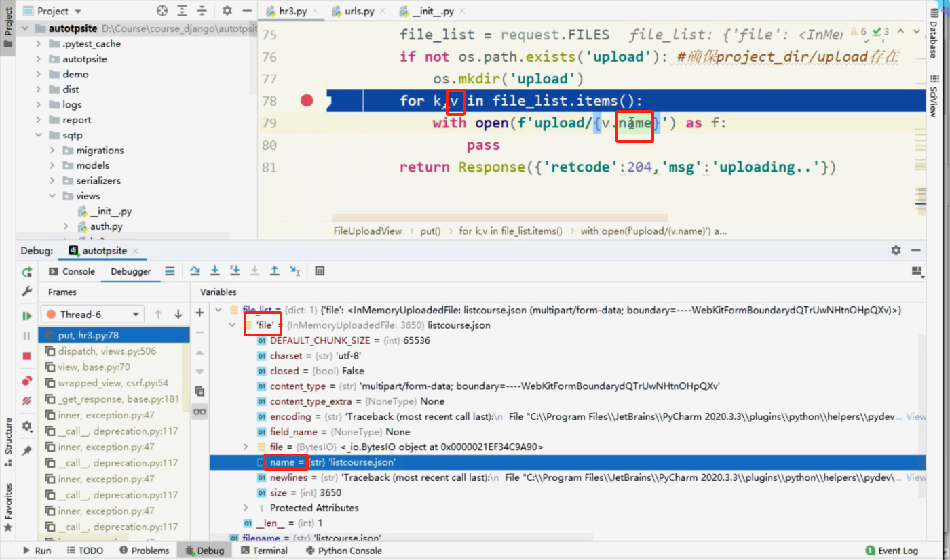
Task: Open the Python Console tool window
Action: tap(344, 551)
